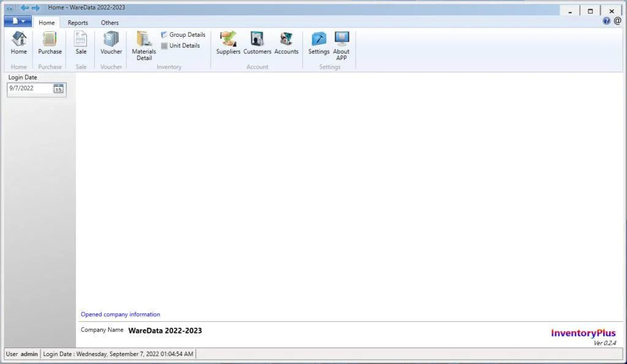Select the Home icon in the ribbon
Screen dimensions: 627x364
pos(18,44)
